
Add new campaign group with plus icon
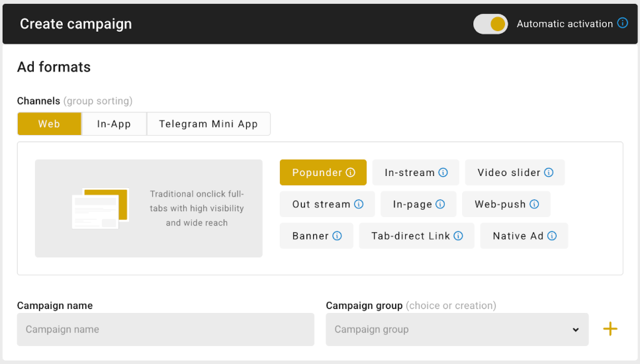(x=610, y=329)
